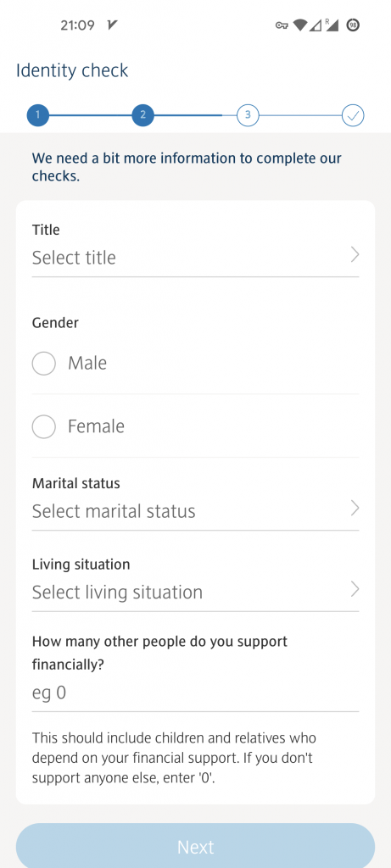Tap the VPN key status icon

pyautogui.click(x=282, y=25)
